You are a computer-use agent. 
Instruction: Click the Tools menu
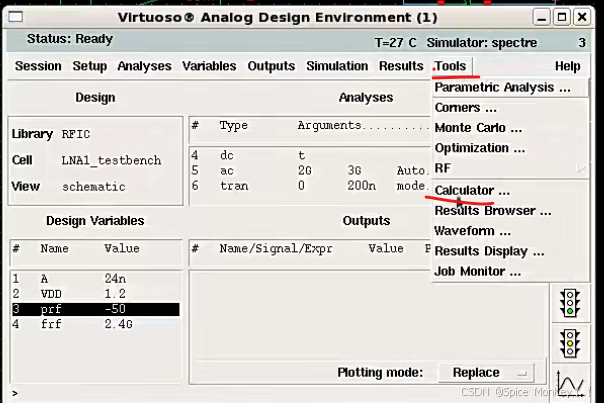(450, 66)
